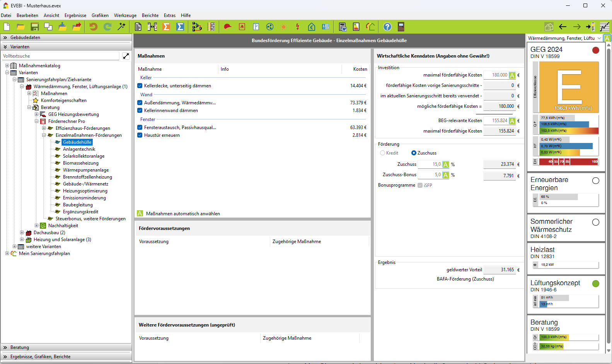Toggle the Haustür erneuern checkbox
This screenshot has height=364, width=612.
pyautogui.click(x=140, y=135)
